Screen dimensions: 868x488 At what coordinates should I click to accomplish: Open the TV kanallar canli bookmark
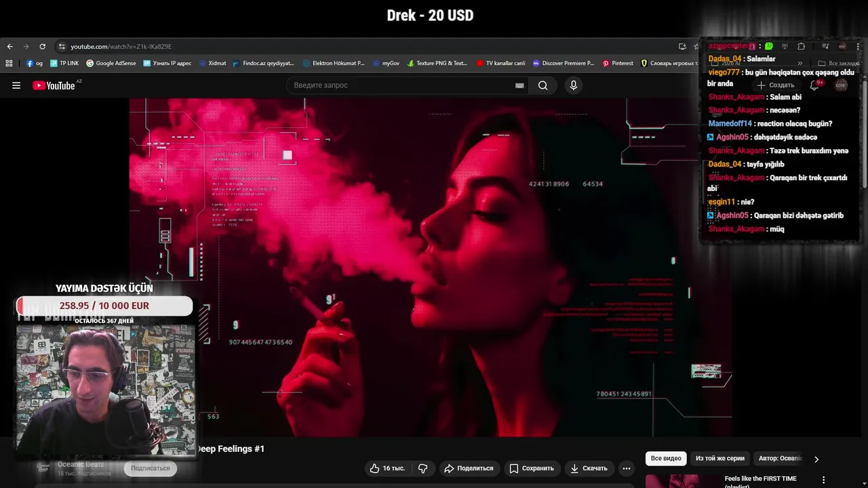pos(500,63)
